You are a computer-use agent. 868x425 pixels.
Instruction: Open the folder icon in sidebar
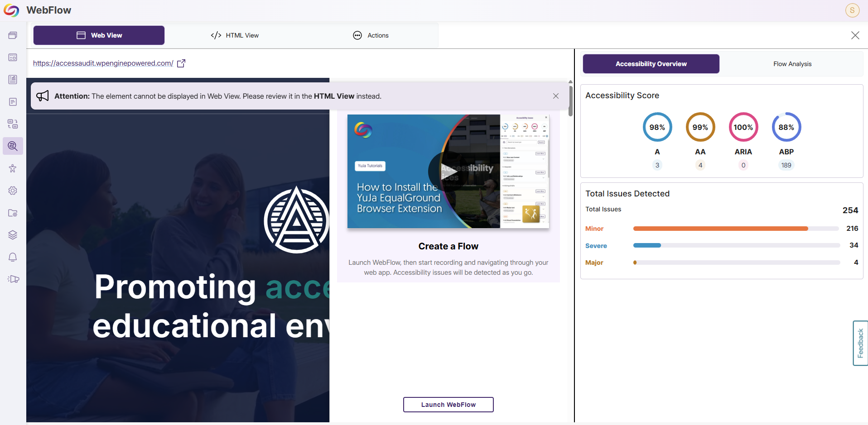click(x=13, y=213)
